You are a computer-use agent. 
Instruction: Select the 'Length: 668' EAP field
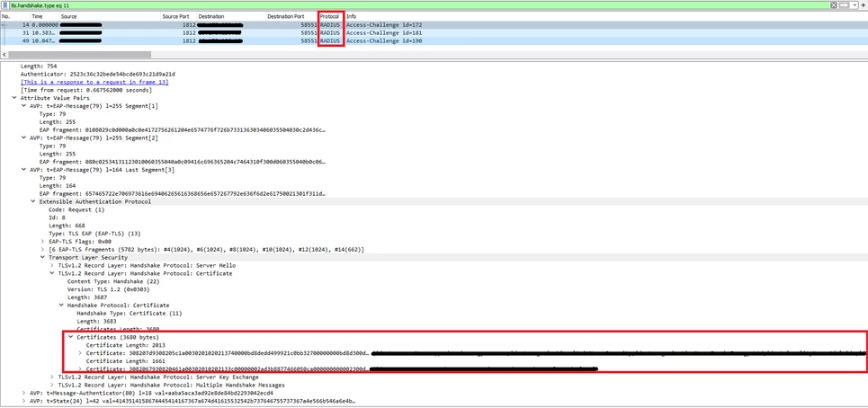[x=67, y=226]
